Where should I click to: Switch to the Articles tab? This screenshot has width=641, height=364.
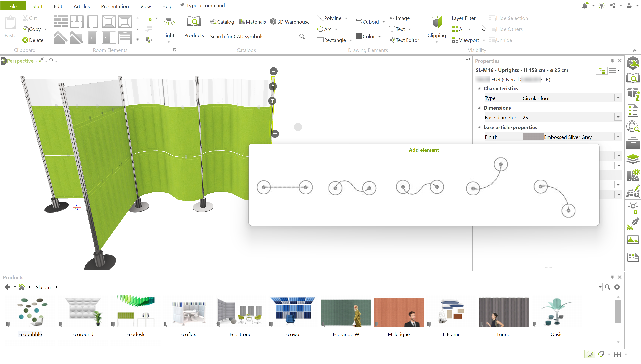(x=82, y=6)
